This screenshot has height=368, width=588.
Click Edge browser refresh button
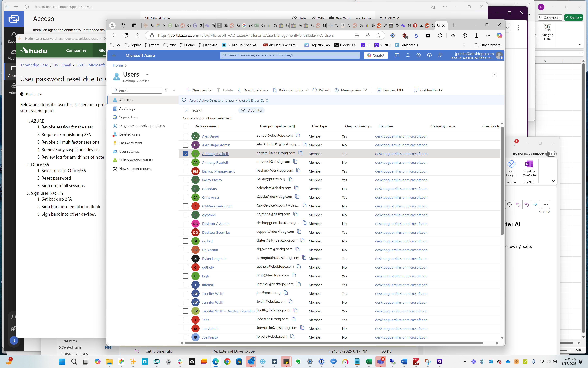[x=126, y=36]
